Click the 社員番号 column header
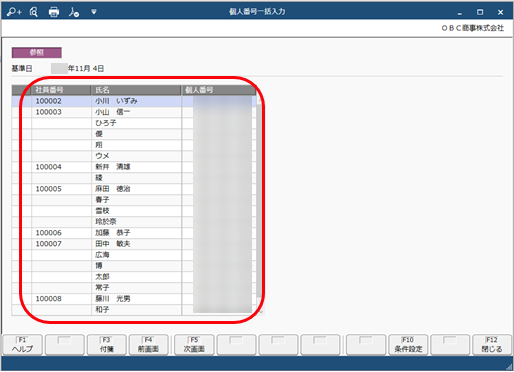This screenshot has height=372, width=514. pyautogui.click(x=61, y=90)
